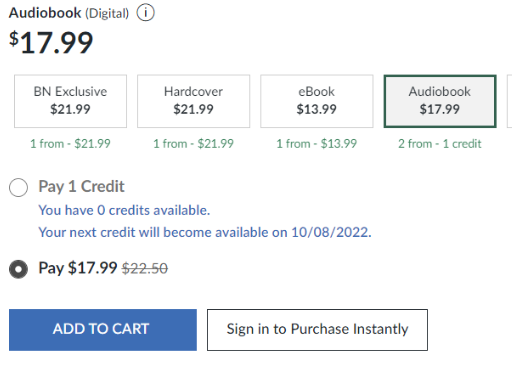Open the info icon beside Audiobook (Digital)
Image resolution: width=512 pixels, height=370 pixels.
pyautogui.click(x=145, y=13)
